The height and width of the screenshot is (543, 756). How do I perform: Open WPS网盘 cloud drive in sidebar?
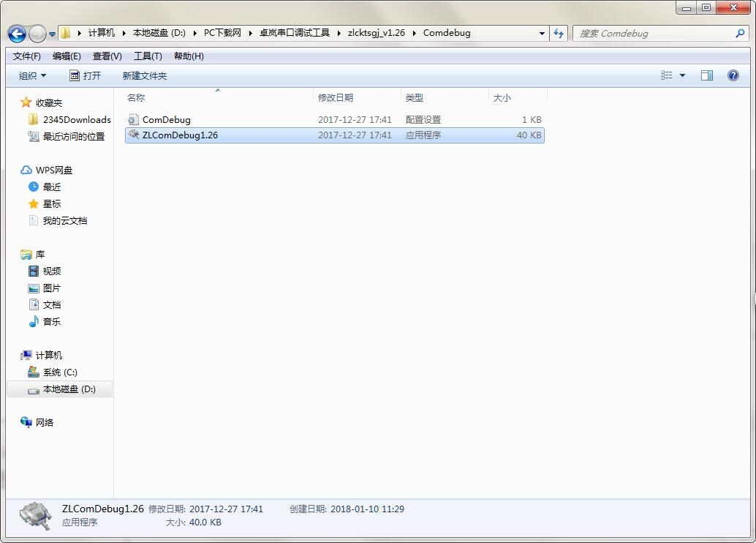coord(53,170)
